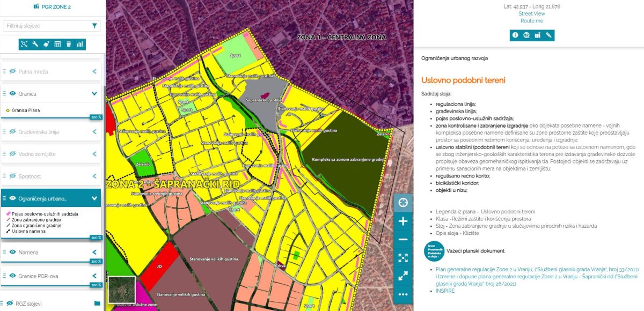Screen dimensions: 644x311
Task: Click the wrench tools icon in layer toolbar
Action: (x=35, y=44)
